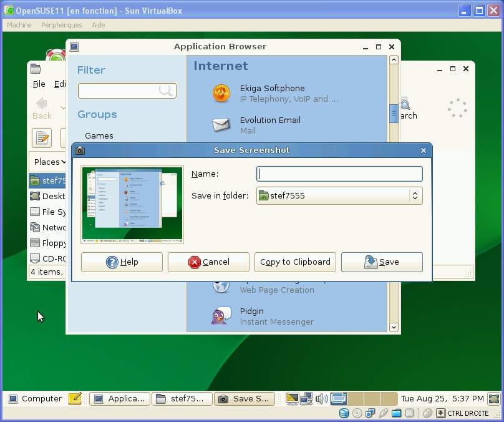
Task: Click the file manager edit location pencil icon
Action: pyautogui.click(x=42, y=138)
